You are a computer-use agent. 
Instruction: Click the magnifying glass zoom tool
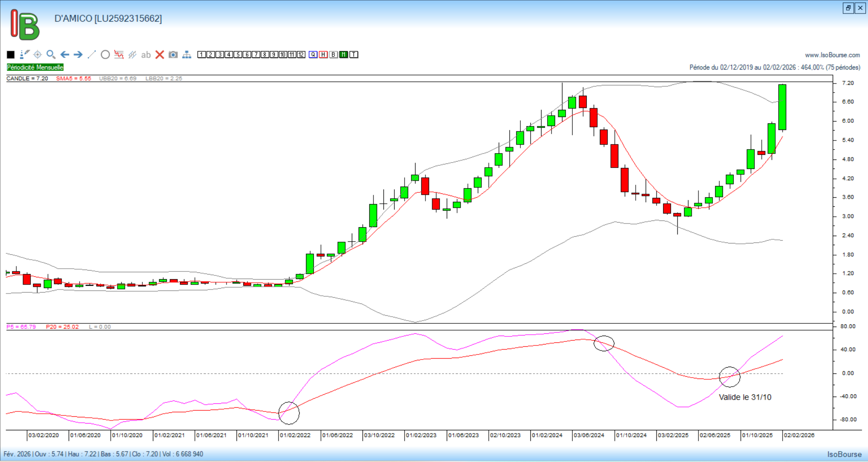point(51,55)
